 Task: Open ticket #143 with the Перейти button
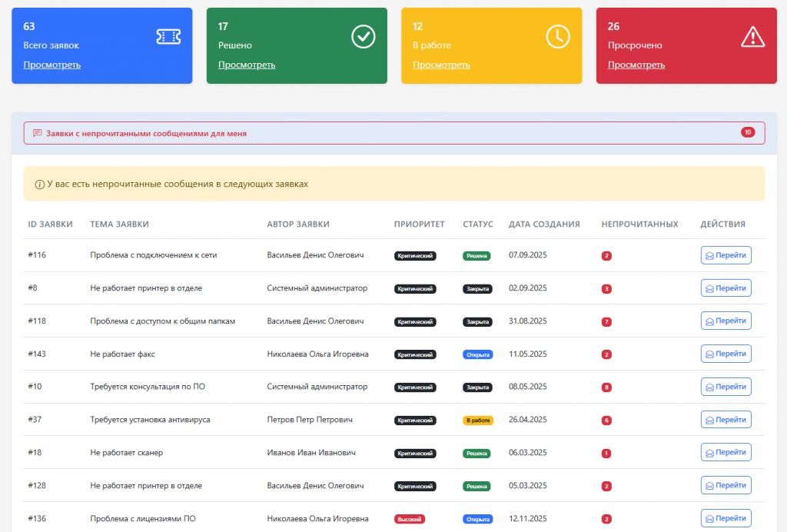click(726, 354)
